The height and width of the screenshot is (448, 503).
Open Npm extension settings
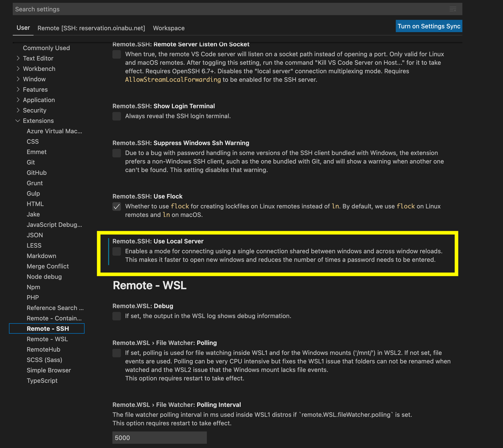(34, 287)
